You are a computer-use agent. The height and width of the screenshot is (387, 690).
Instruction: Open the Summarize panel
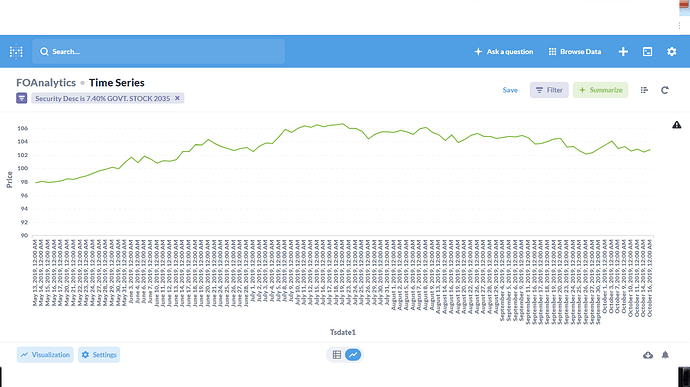coord(601,90)
